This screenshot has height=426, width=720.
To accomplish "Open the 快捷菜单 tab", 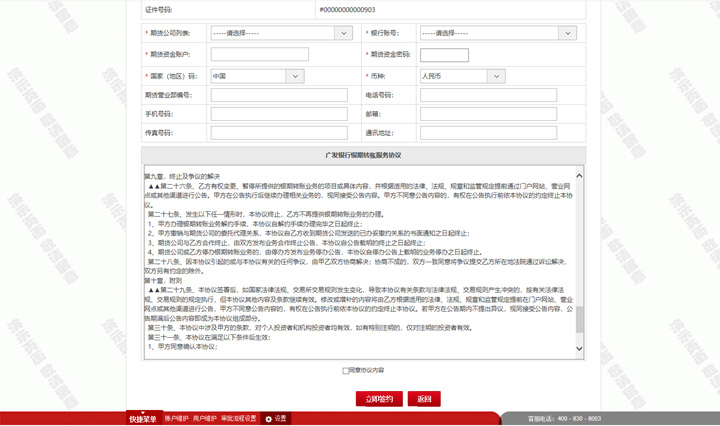I will tap(143, 419).
